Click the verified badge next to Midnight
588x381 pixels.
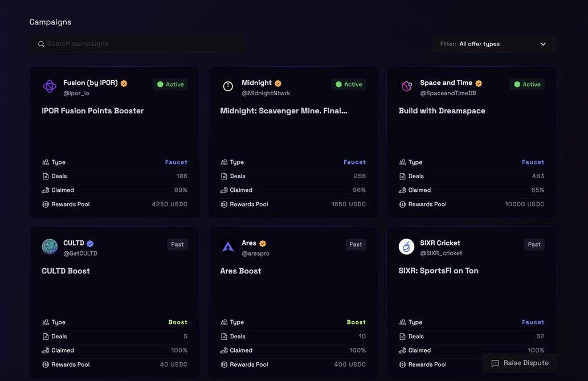pyautogui.click(x=278, y=83)
